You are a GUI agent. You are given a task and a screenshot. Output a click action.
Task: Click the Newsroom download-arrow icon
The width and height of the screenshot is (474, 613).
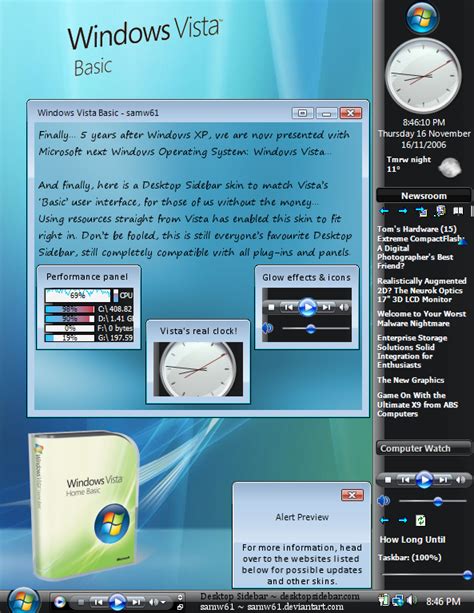click(x=421, y=212)
